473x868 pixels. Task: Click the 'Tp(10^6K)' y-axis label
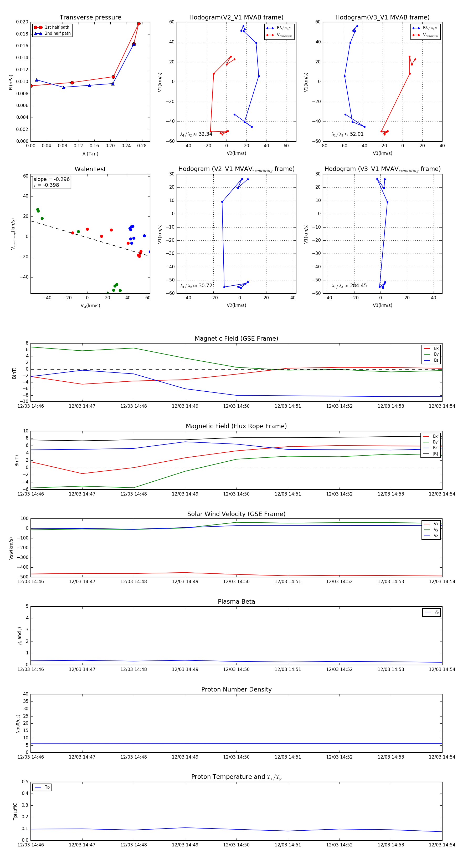click(x=16, y=811)
